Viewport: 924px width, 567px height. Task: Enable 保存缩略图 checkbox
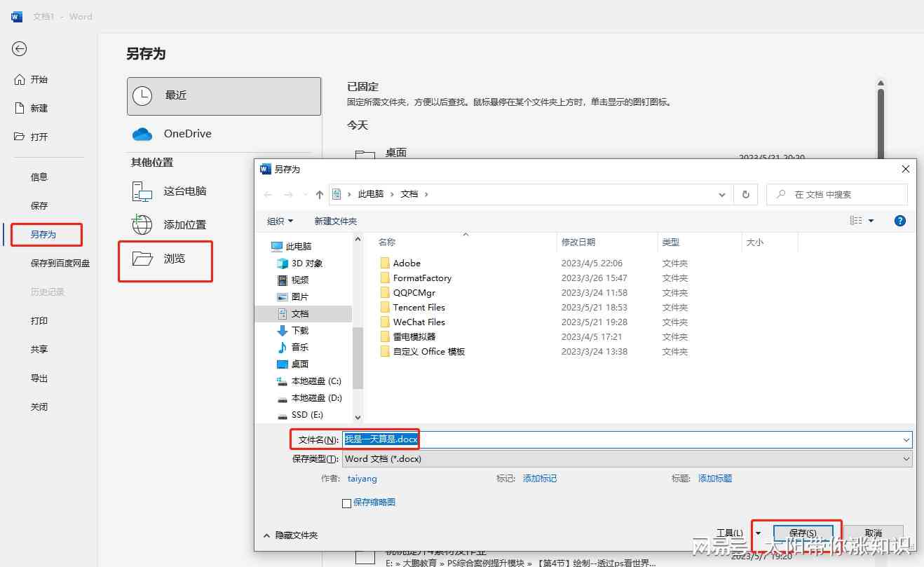(346, 503)
